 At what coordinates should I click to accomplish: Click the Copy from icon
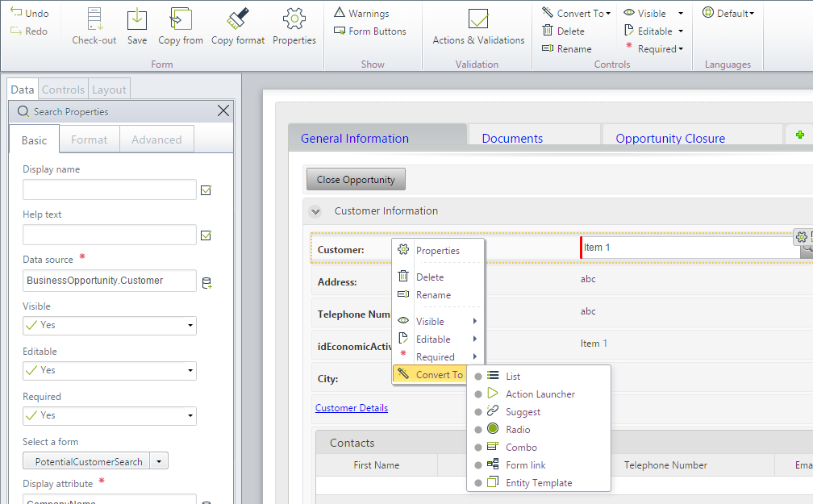click(181, 19)
